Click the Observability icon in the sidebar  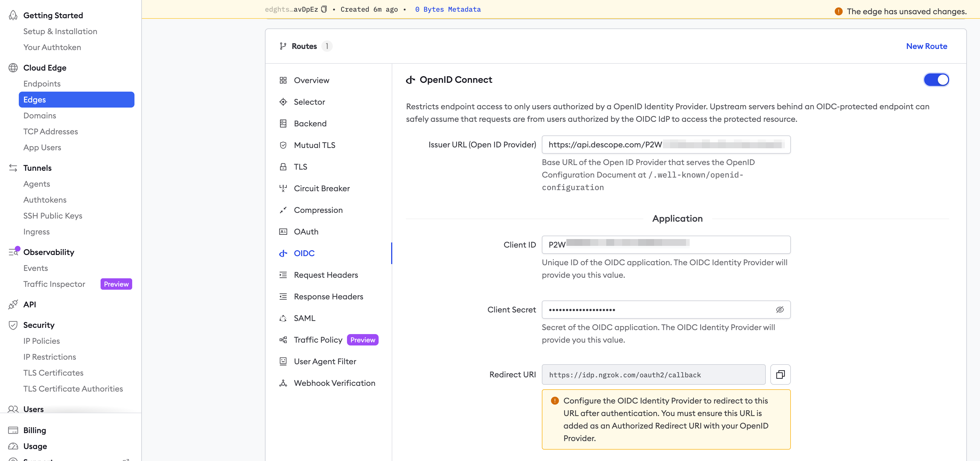[x=13, y=251]
